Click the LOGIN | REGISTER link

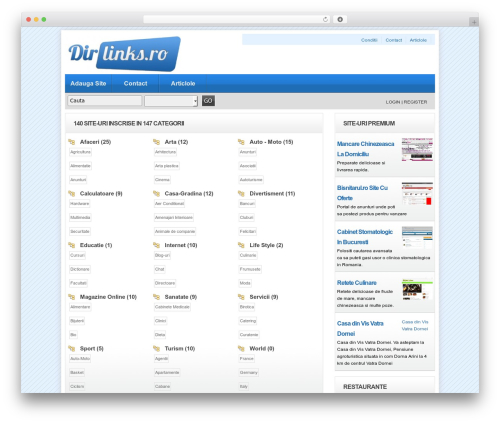[406, 102]
